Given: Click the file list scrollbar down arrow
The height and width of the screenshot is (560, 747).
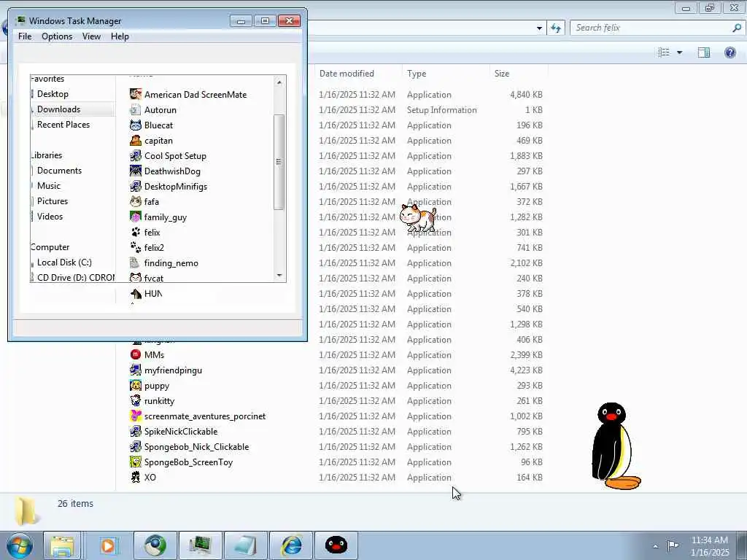Looking at the screenshot, I should [x=279, y=275].
